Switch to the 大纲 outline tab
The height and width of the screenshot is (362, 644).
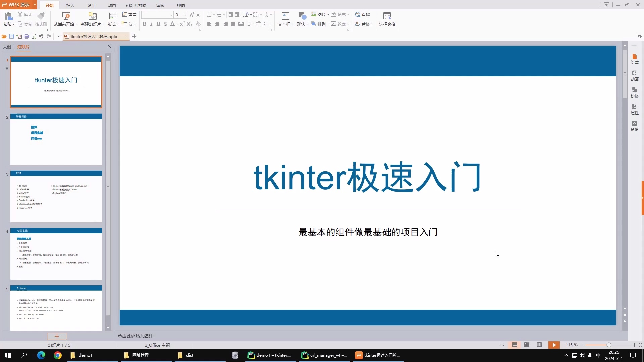point(7,47)
